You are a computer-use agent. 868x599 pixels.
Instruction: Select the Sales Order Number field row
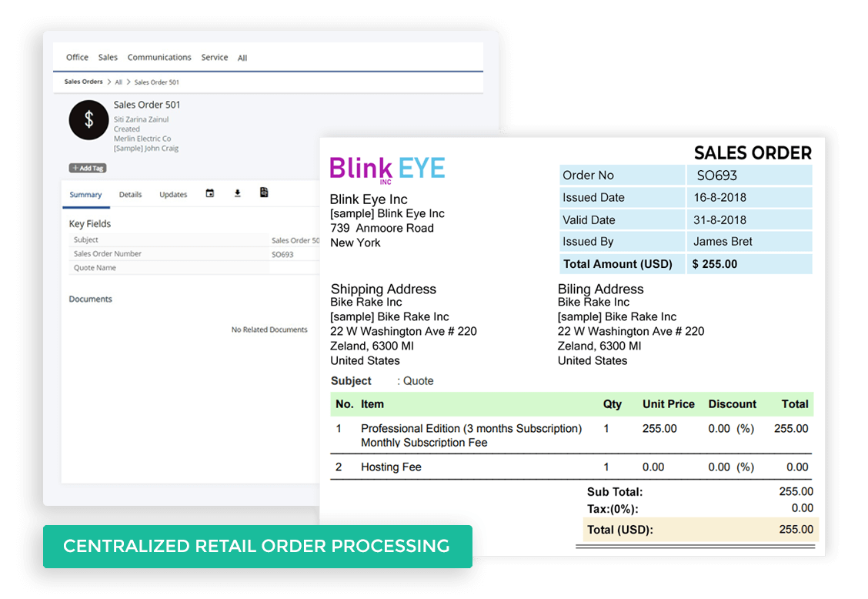[x=195, y=254]
